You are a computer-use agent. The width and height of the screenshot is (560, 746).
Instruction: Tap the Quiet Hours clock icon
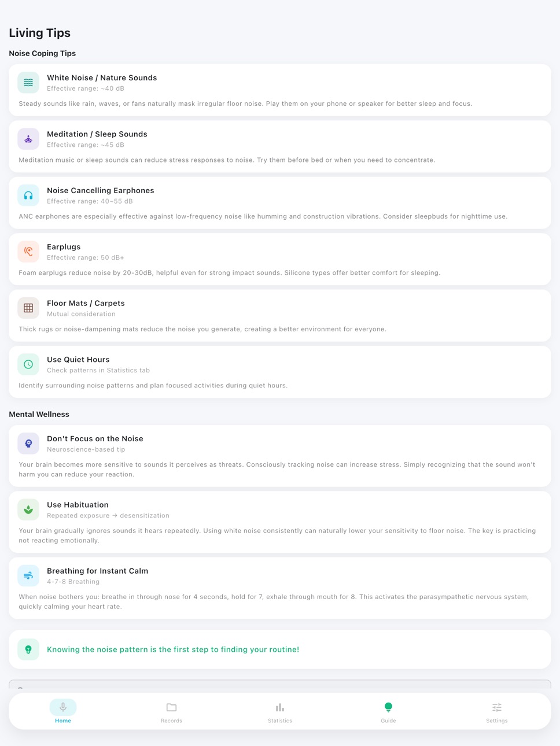tap(28, 364)
